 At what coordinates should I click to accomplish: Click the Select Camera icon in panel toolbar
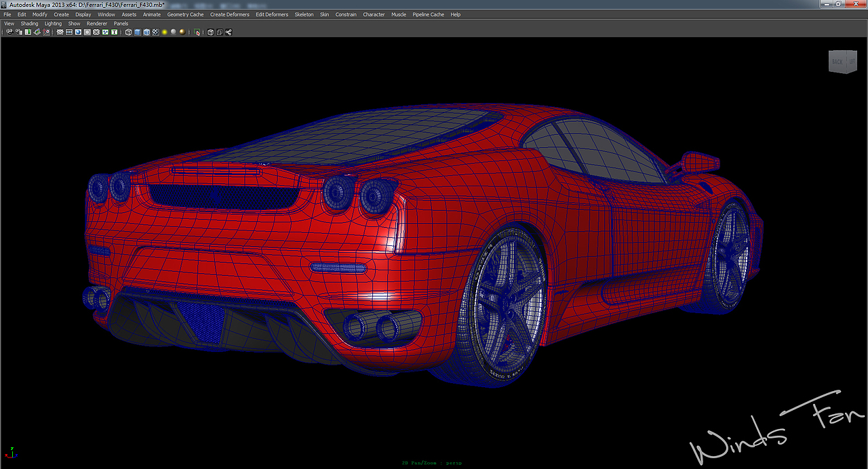[x=9, y=32]
